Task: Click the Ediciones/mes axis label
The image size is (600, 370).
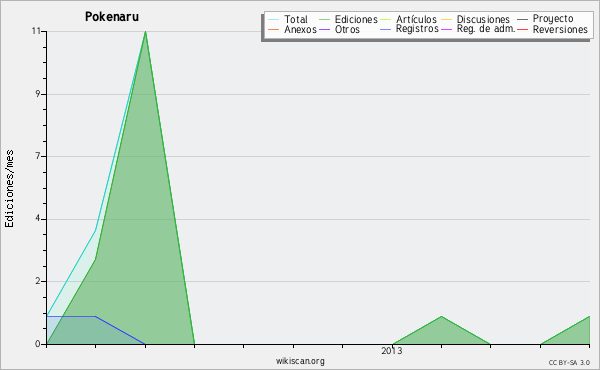Action: [x=9, y=189]
